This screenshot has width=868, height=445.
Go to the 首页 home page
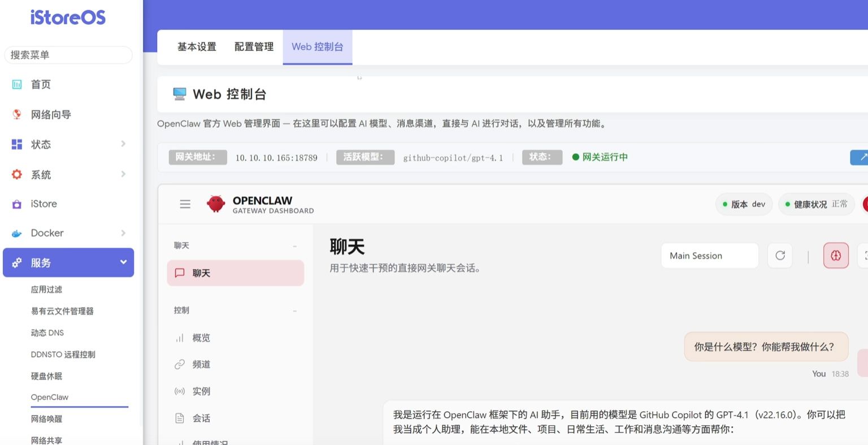point(41,84)
